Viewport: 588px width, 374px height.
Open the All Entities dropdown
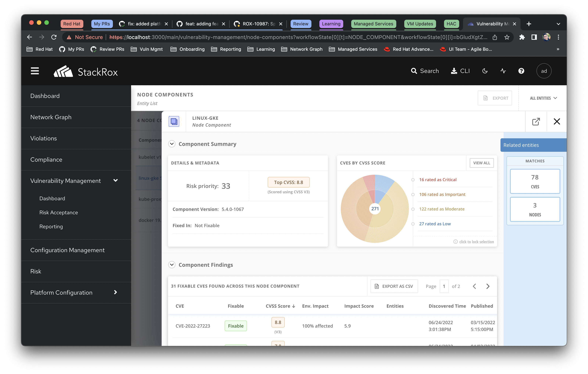tap(543, 98)
